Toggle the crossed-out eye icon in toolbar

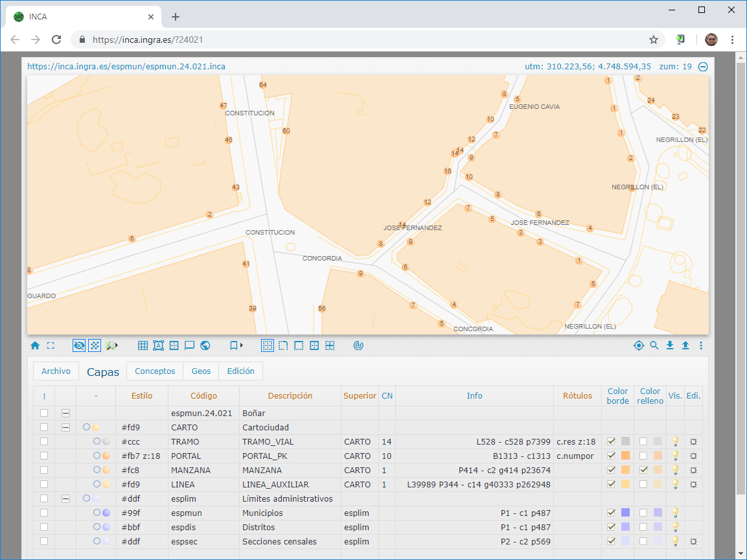coord(79,345)
